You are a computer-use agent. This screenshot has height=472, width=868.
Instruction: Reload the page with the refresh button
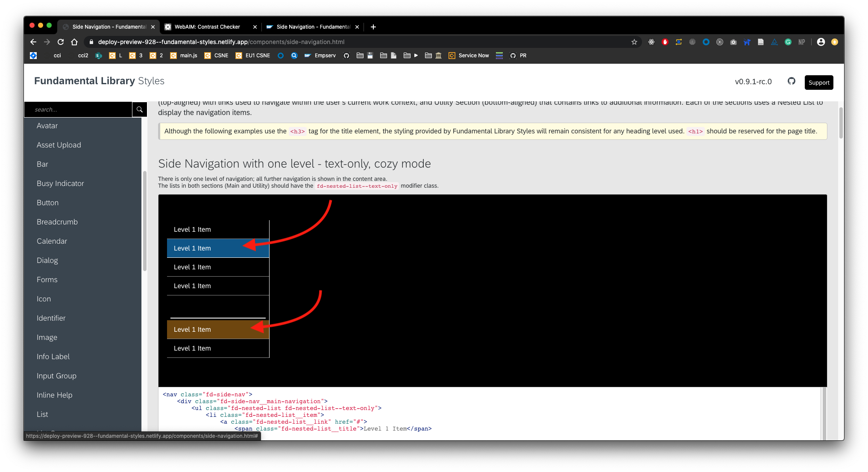[61, 41]
